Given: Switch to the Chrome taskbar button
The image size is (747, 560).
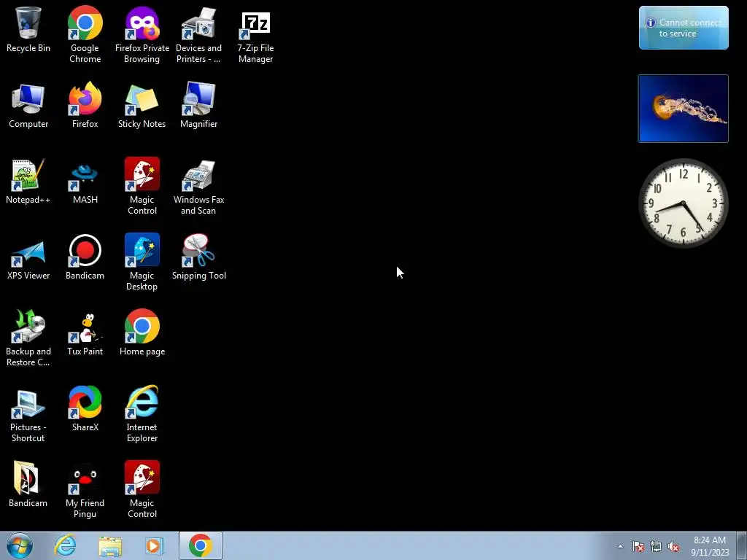Looking at the screenshot, I should tap(201, 545).
